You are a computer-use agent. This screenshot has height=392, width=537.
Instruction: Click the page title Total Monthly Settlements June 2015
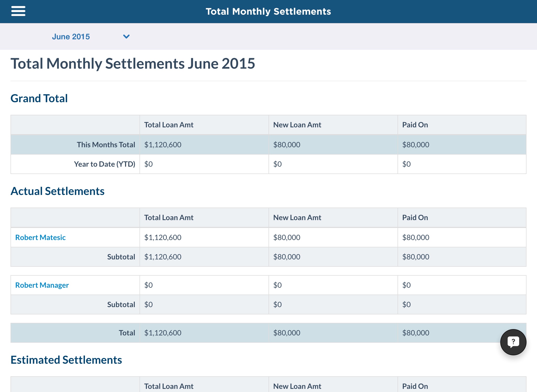pos(133,63)
